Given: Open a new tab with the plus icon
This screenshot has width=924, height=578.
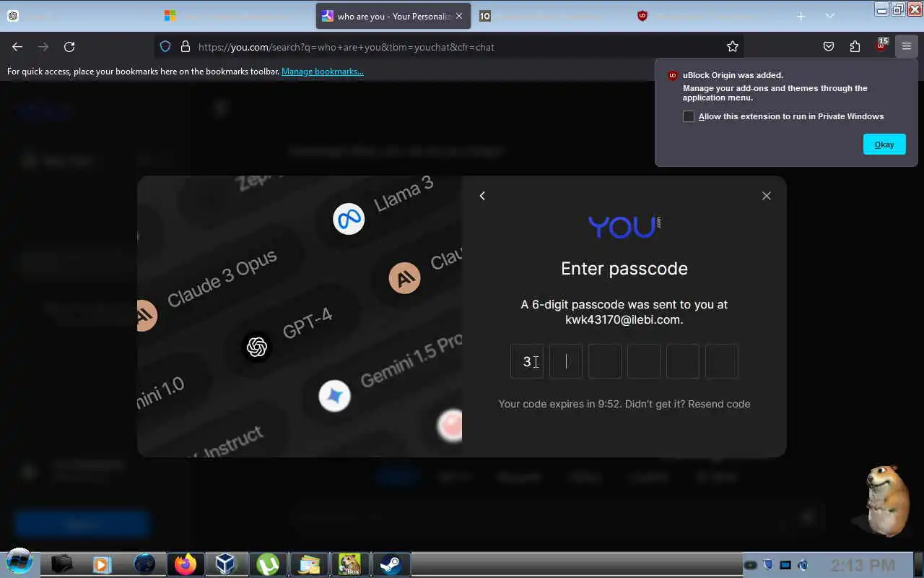Looking at the screenshot, I should pyautogui.click(x=801, y=16).
